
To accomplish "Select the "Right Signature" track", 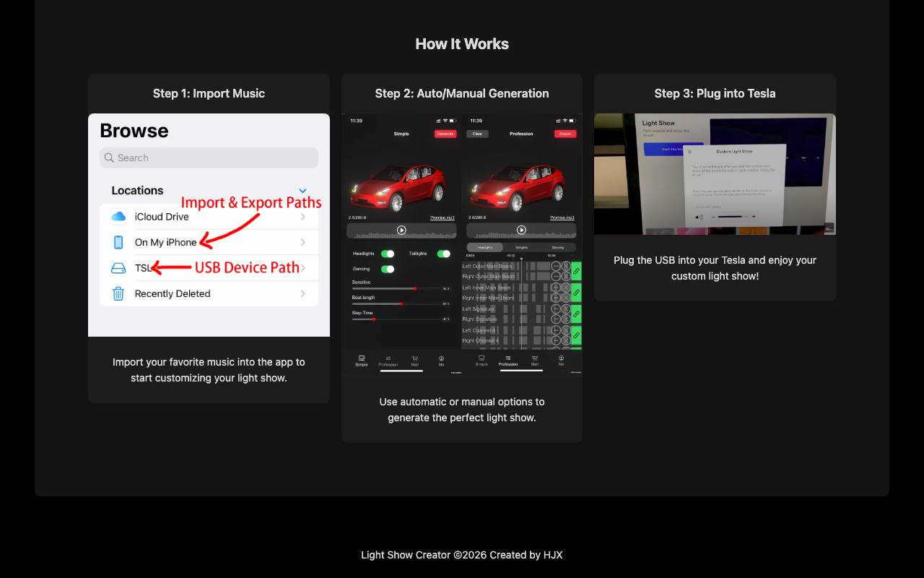I will [480, 319].
